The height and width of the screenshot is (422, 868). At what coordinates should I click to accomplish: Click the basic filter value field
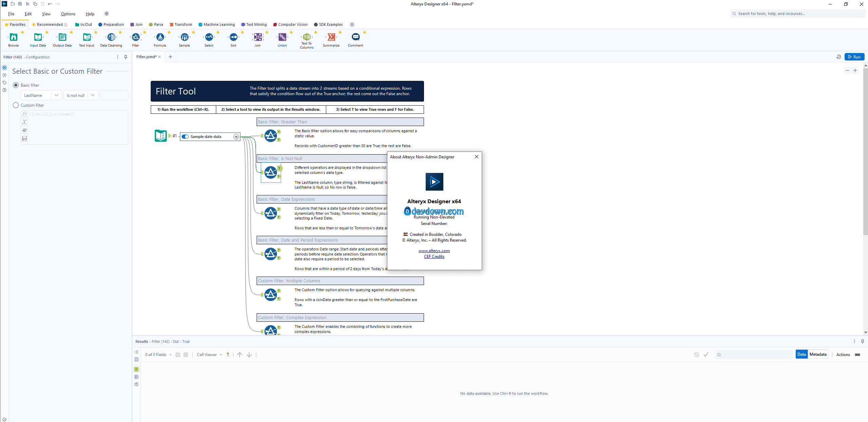[114, 95]
